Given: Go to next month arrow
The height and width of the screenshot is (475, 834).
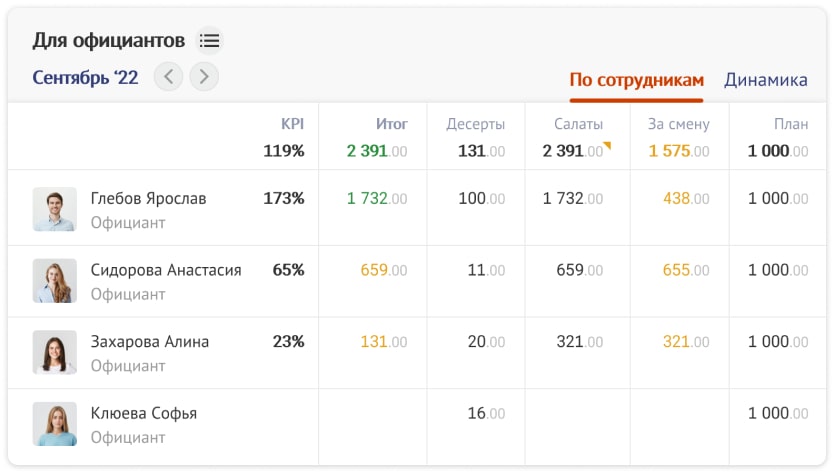Looking at the screenshot, I should [x=204, y=76].
